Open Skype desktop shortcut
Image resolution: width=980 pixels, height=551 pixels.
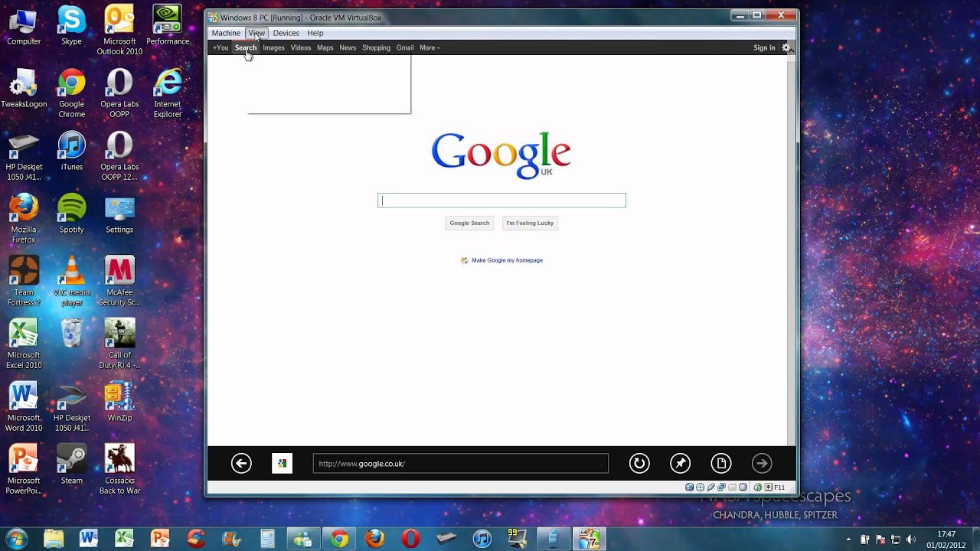point(71,25)
